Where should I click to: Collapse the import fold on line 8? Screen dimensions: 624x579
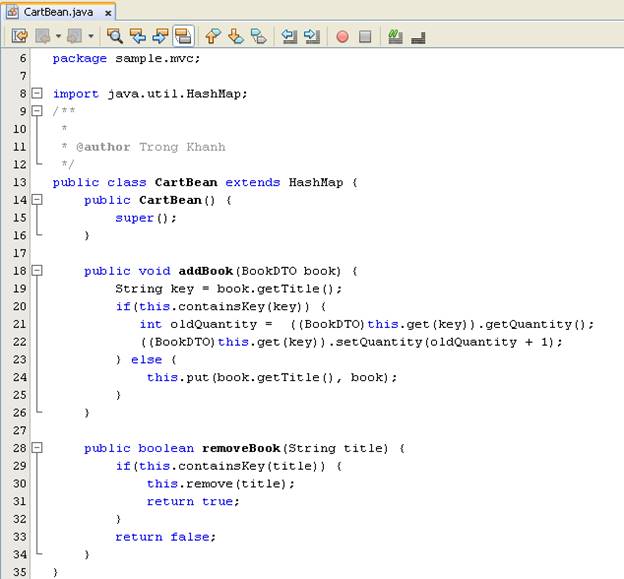(x=37, y=94)
